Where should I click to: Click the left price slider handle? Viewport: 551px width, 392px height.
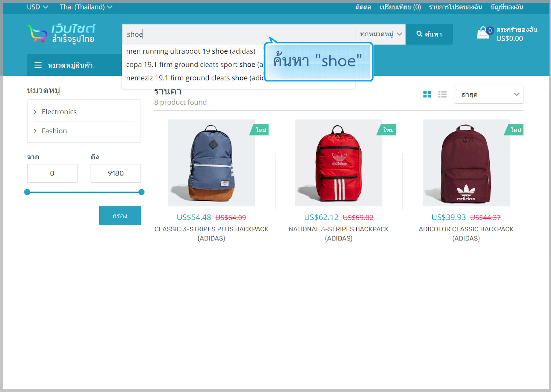click(27, 192)
